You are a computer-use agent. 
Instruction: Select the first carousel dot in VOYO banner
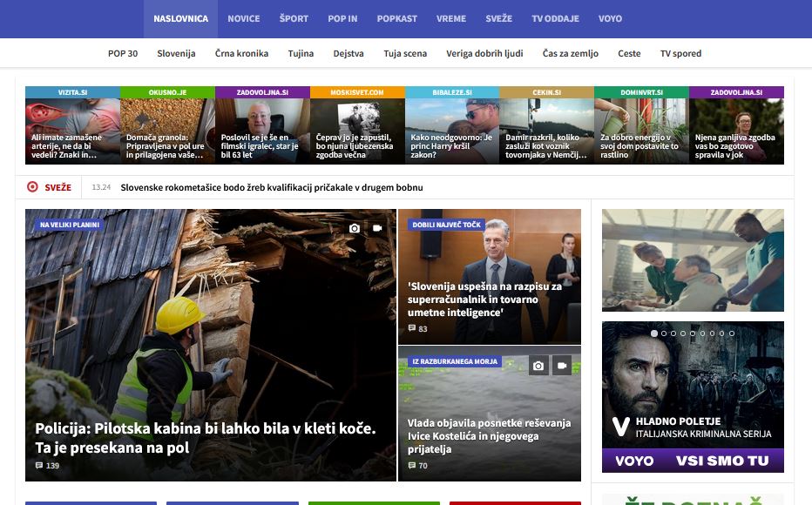(x=654, y=333)
